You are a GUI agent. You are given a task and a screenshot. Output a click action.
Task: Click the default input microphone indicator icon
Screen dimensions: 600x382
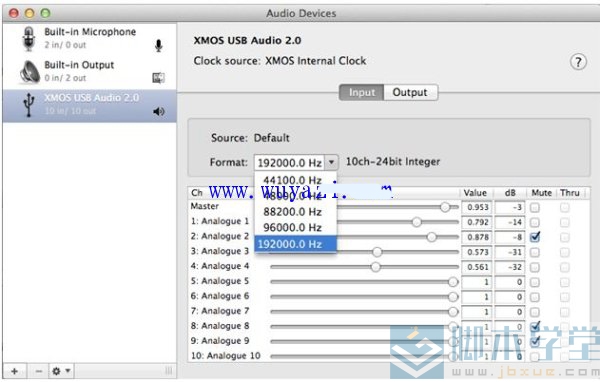pos(158,46)
